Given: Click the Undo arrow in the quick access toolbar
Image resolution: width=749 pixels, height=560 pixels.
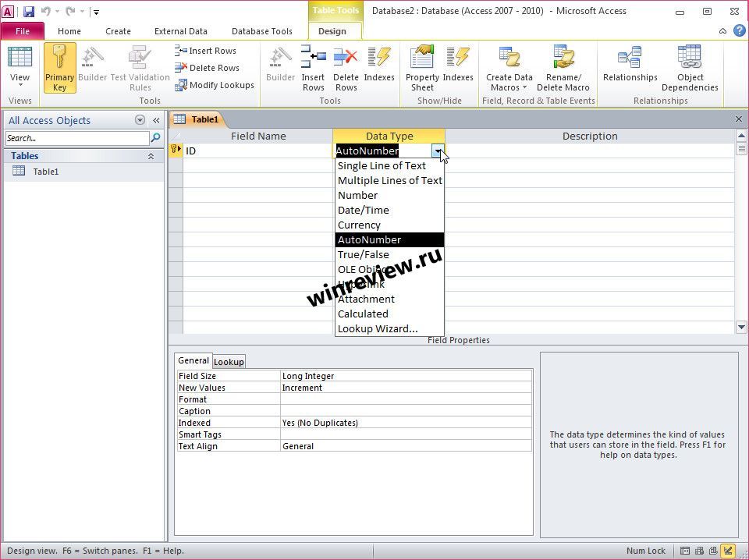Looking at the screenshot, I should click(x=46, y=12).
